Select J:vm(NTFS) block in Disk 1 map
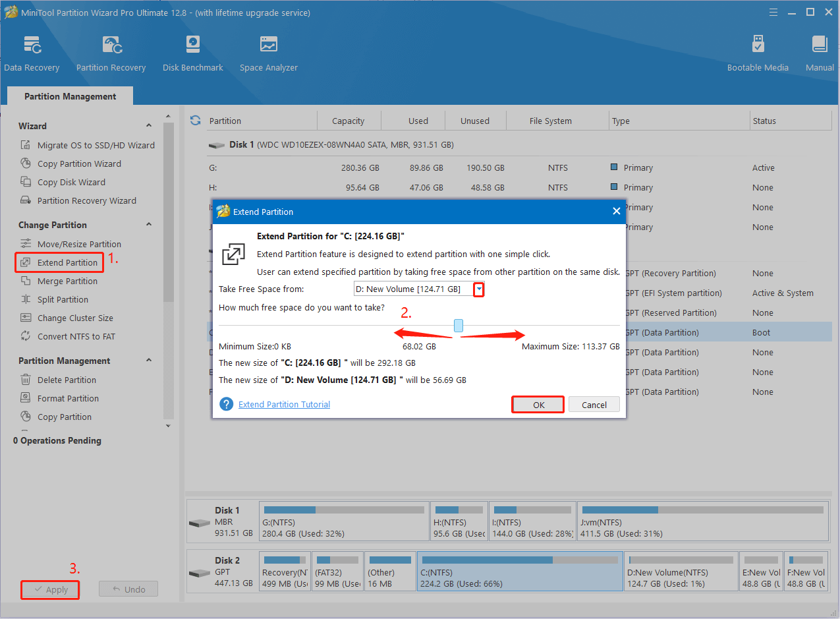840x619 pixels. (x=703, y=521)
